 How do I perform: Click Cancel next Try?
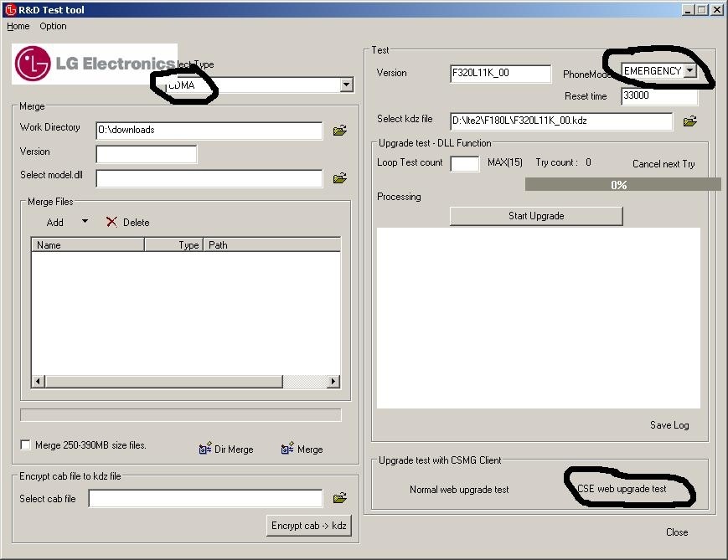tap(663, 164)
